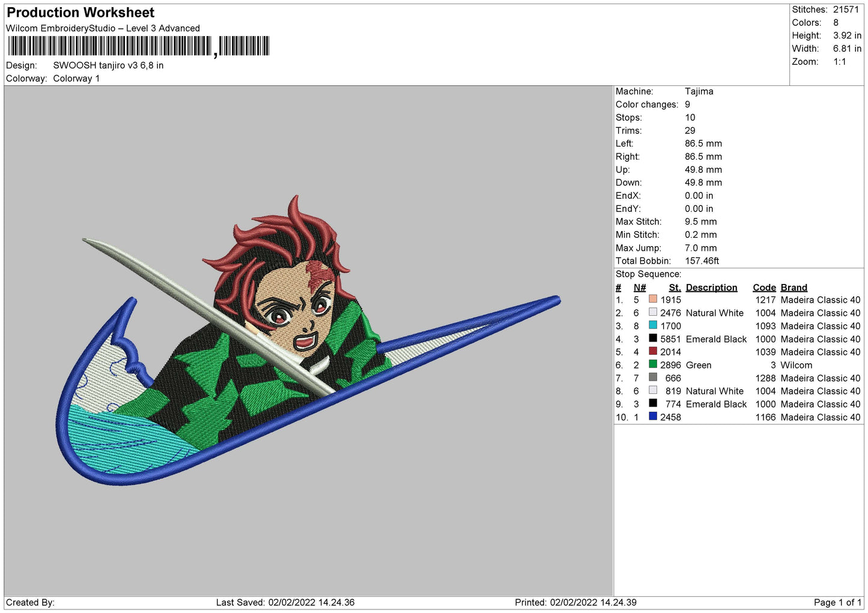The width and height of the screenshot is (868, 613).
Task: Click the N# column header
Action: pyautogui.click(x=639, y=288)
